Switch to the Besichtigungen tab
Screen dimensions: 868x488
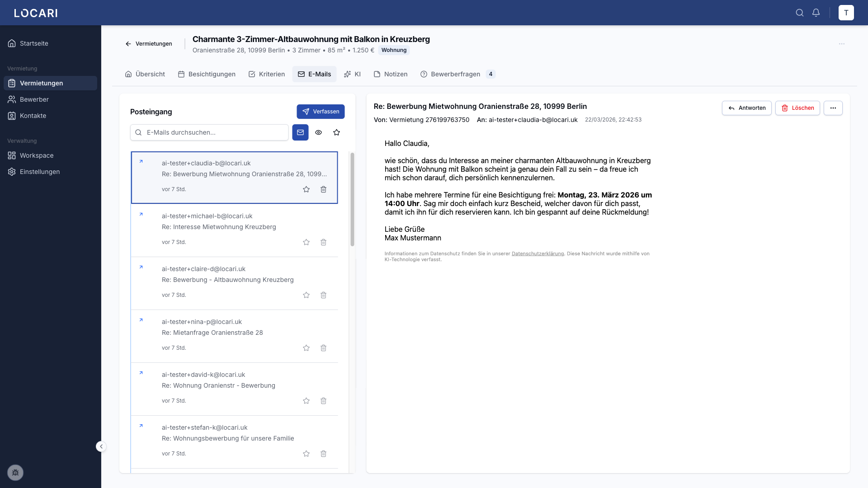(x=207, y=74)
